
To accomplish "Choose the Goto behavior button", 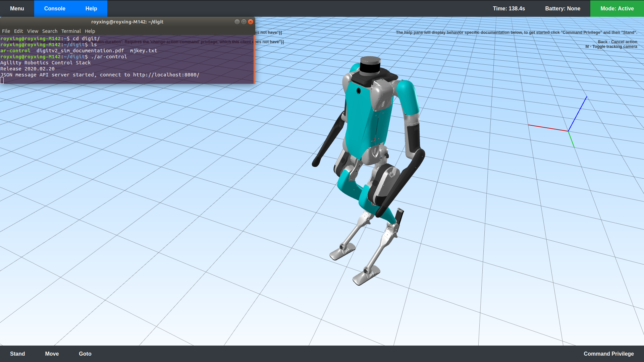I will pos(85,354).
